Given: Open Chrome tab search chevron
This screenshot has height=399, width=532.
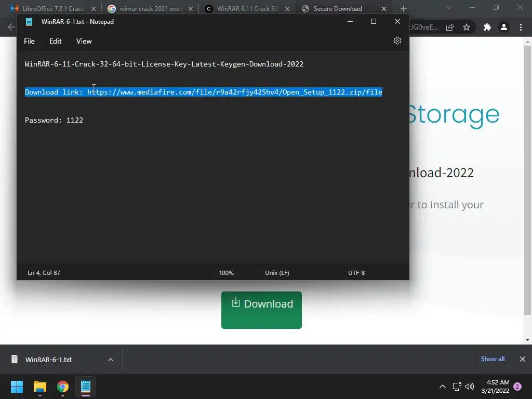Looking at the screenshot, I should click(448, 7).
